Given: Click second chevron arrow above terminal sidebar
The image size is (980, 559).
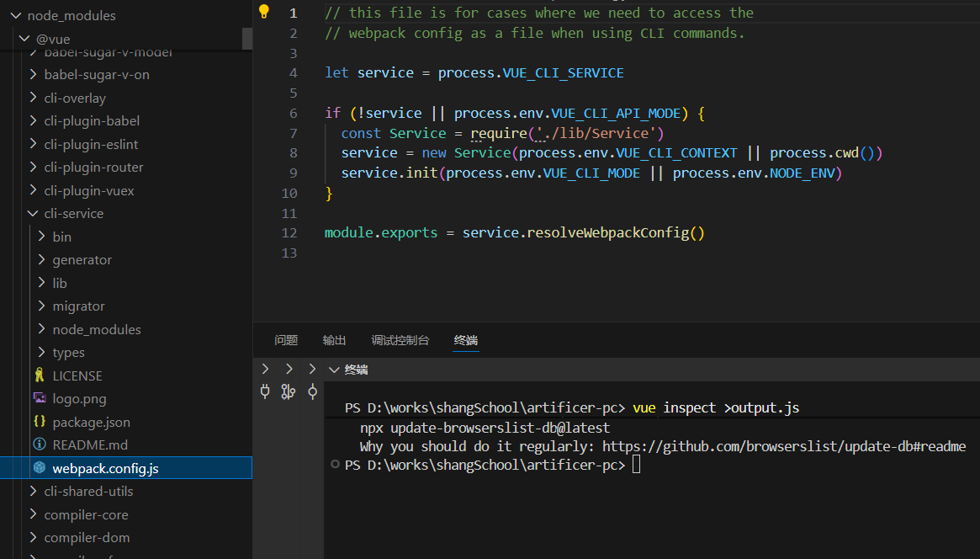Looking at the screenshot, I should coord(289,369).
